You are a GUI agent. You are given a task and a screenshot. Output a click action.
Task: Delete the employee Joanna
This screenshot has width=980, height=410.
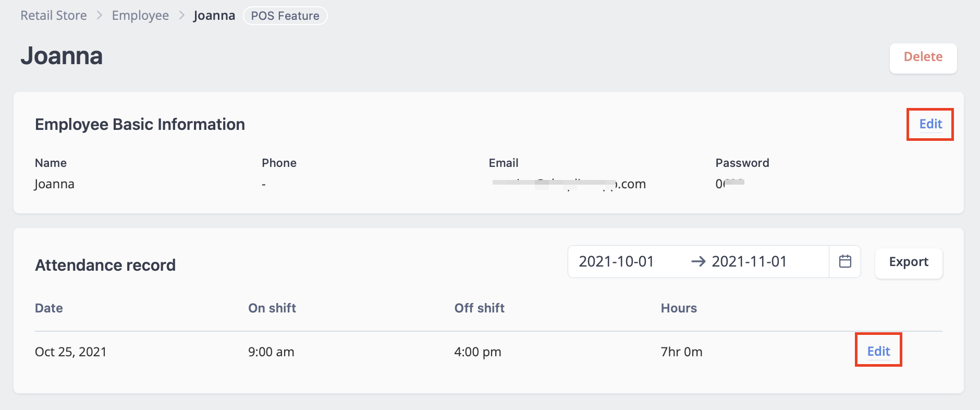(923, 57)
